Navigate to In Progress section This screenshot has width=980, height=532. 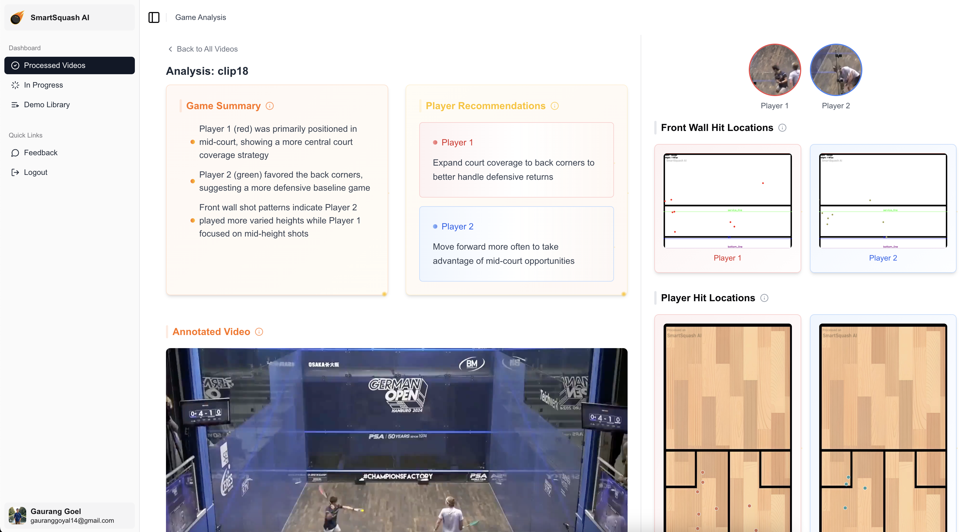(x=43, y=85)
